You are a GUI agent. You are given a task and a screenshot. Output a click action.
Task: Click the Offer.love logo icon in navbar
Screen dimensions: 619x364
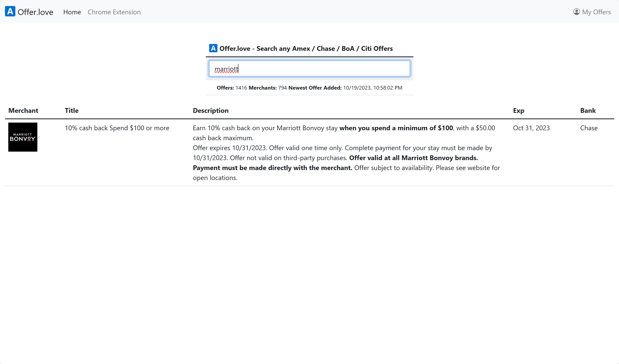[x=10, y=12]
